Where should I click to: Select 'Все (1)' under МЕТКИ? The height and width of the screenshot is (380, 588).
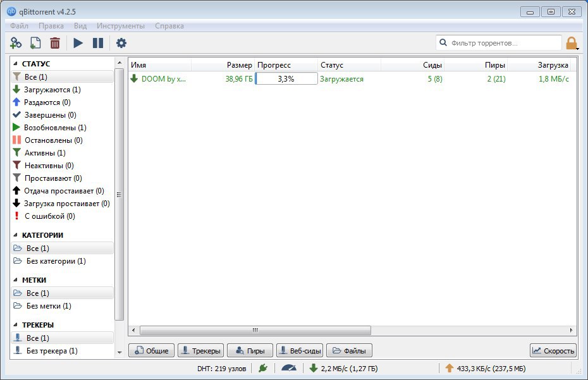pos(62,293)
